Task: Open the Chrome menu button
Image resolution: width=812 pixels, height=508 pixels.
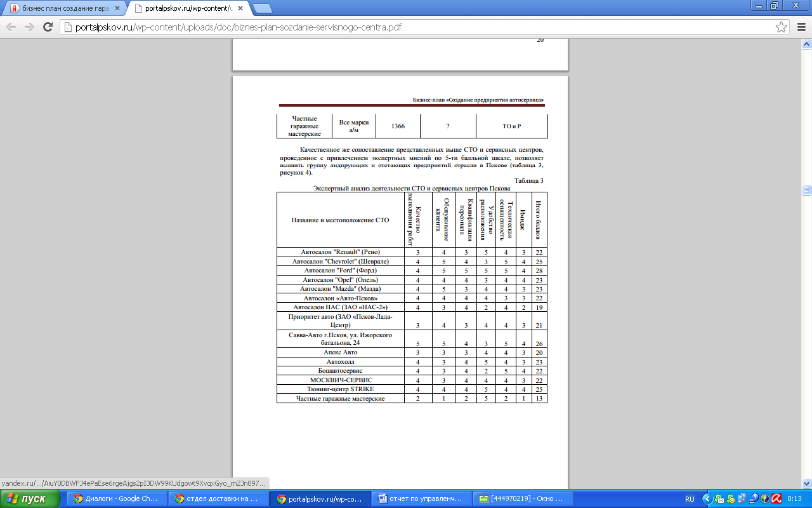Action: [800, 27]
